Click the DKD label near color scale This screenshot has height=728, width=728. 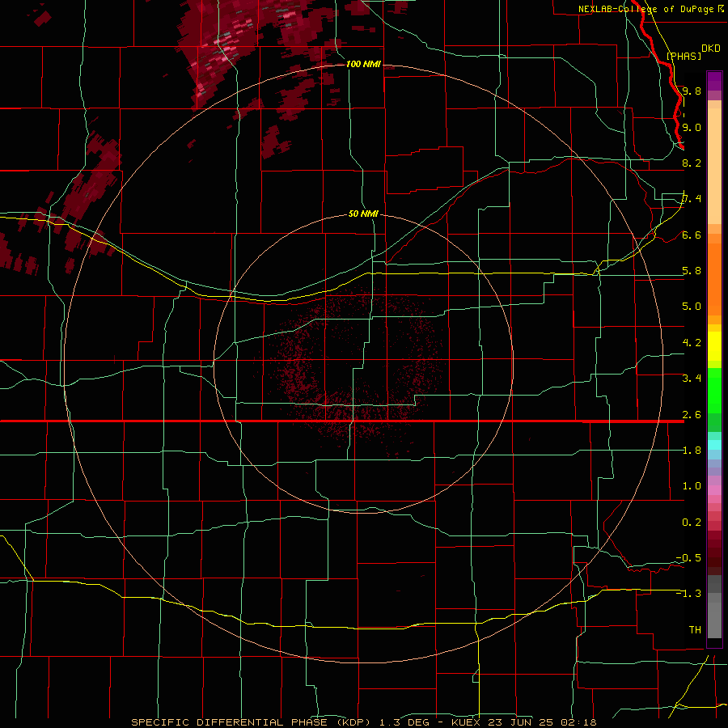point(711,49)
